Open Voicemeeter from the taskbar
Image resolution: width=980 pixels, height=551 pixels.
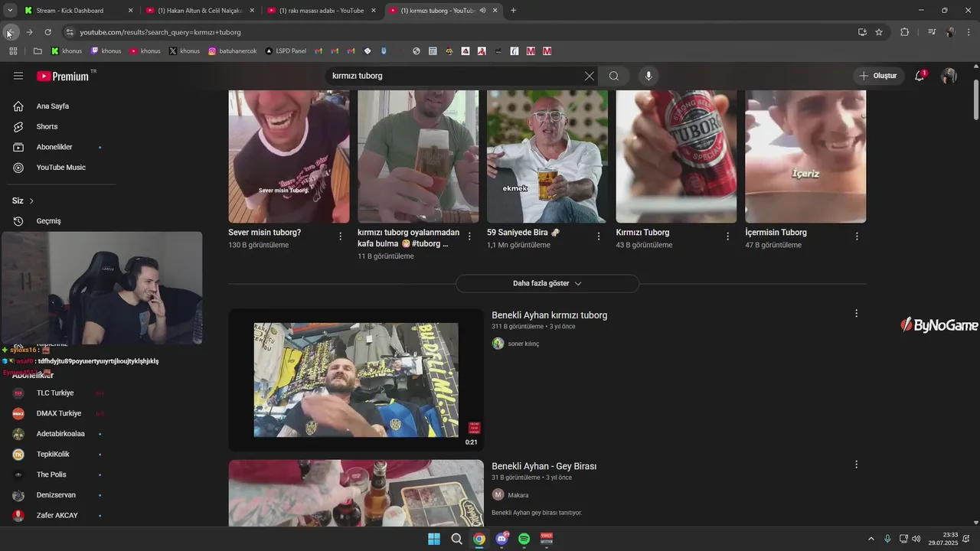tap(547, 539)
